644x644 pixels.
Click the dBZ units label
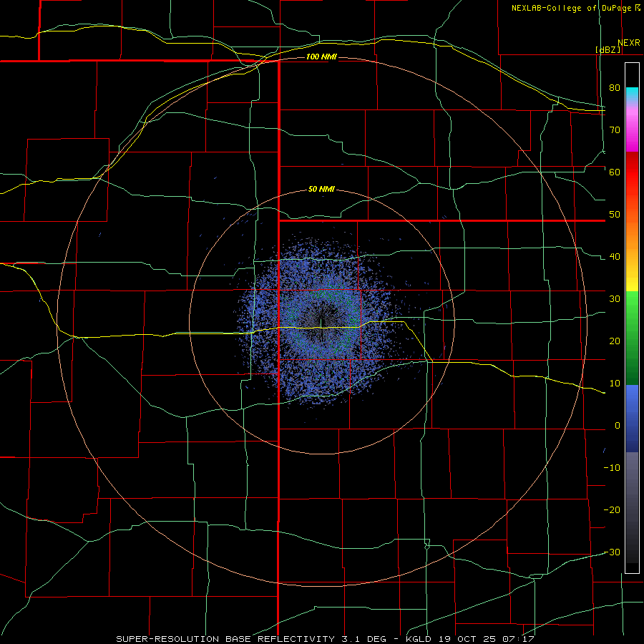point(608,49)
